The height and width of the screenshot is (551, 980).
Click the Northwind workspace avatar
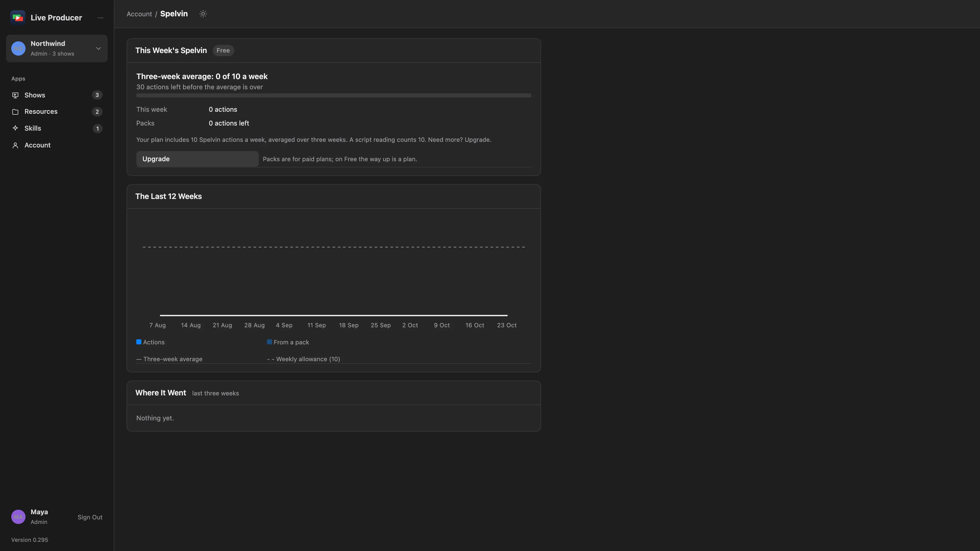(x=18, y=48)
